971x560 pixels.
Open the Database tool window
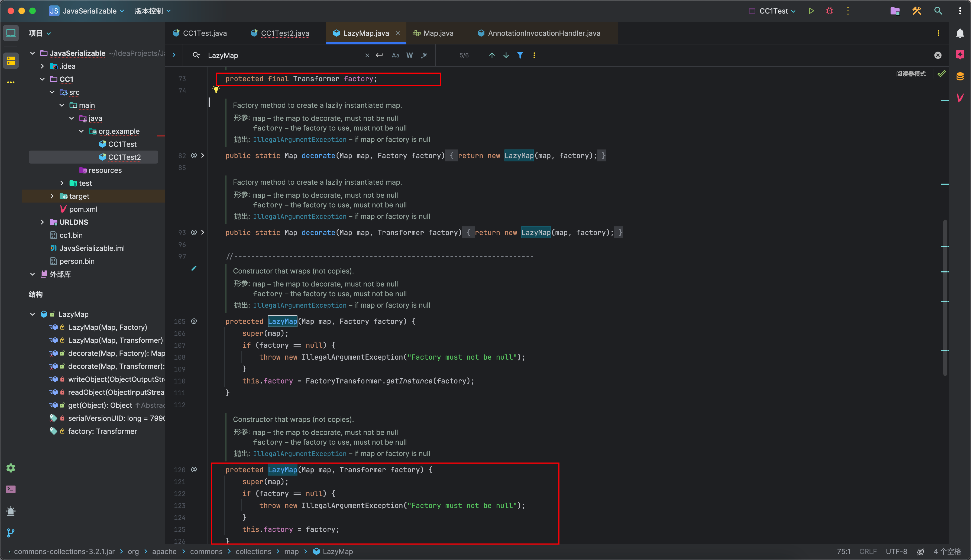pyautogui.click(x=960, y=76)
